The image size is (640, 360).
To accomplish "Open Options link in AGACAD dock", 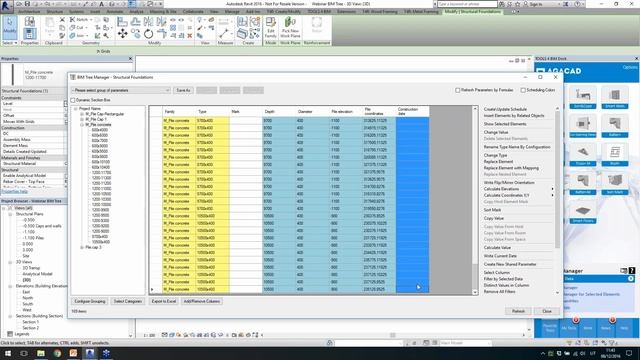I will 629,67.
